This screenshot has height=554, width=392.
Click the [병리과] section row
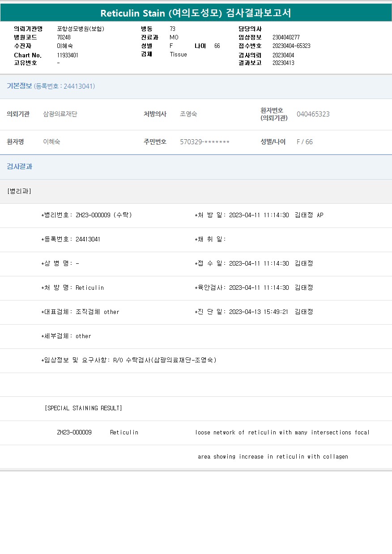19,191
